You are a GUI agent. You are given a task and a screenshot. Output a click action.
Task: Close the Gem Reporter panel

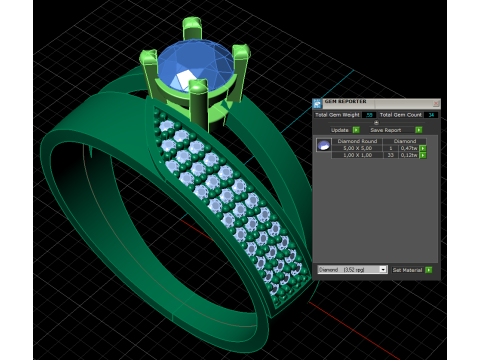coord(436,103)
